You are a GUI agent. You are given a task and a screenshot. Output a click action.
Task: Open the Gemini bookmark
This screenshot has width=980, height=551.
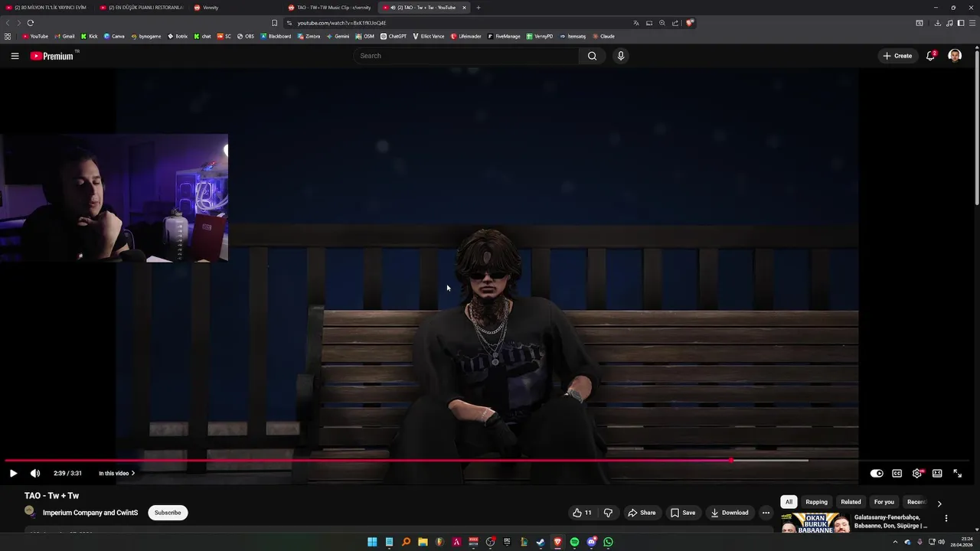338,36
